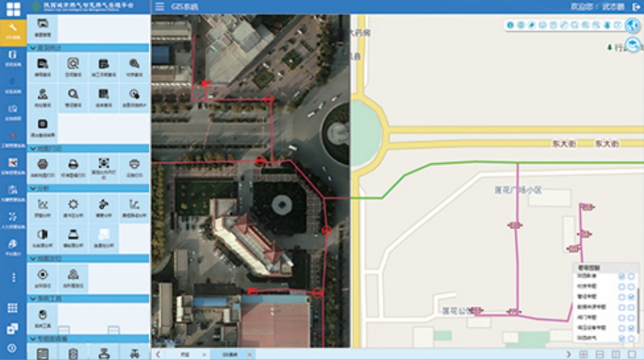644x360 pixels.
Task: Close the first bottom tab with its x
Action: tap(204, 354)
